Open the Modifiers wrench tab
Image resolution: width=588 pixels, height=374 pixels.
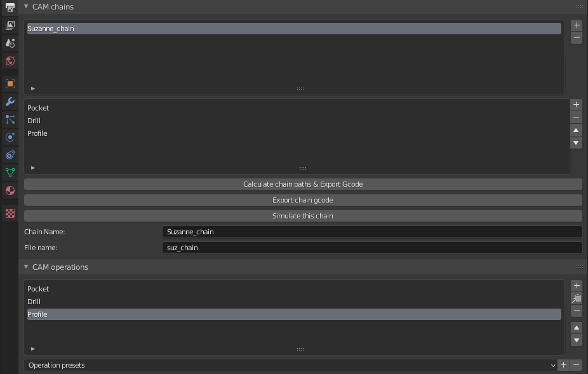point(10,102)
